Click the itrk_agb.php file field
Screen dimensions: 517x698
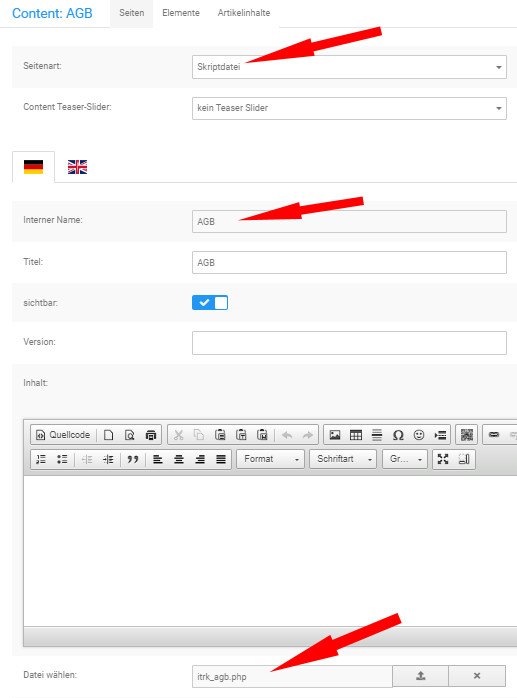pos(292,677)
